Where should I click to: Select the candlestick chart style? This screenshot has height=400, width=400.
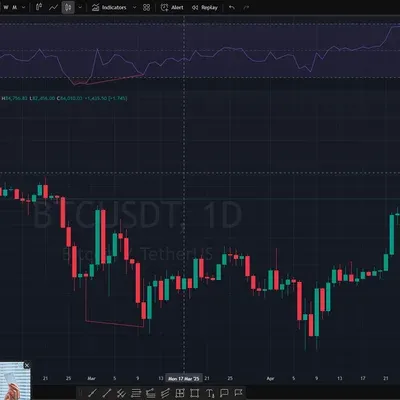tap(68, 7)
